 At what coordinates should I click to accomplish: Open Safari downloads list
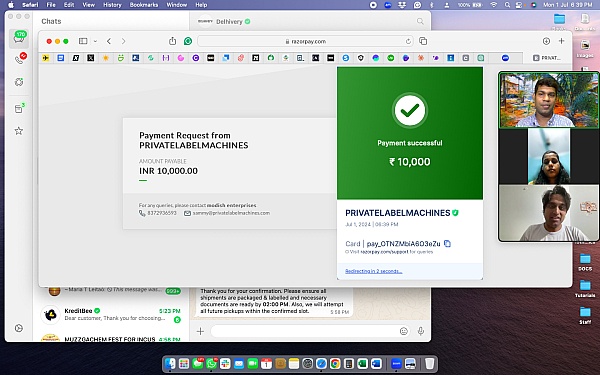[546, 41]
